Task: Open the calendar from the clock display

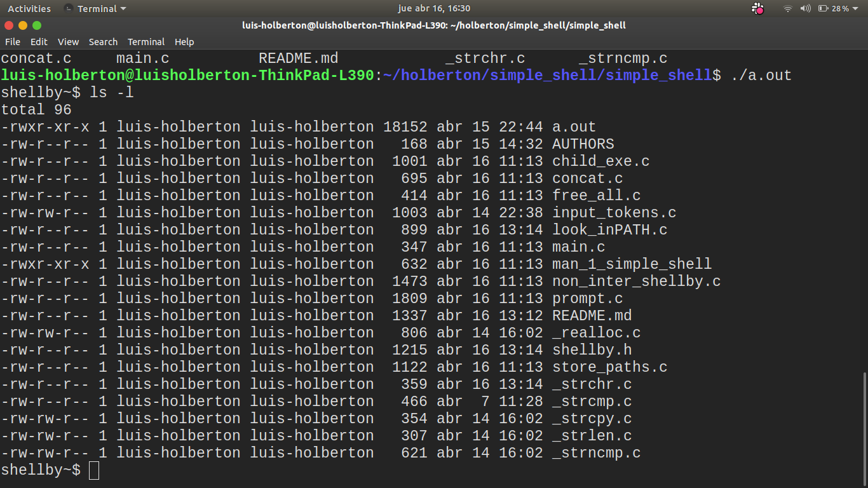Action: click(x=434, y=8)
